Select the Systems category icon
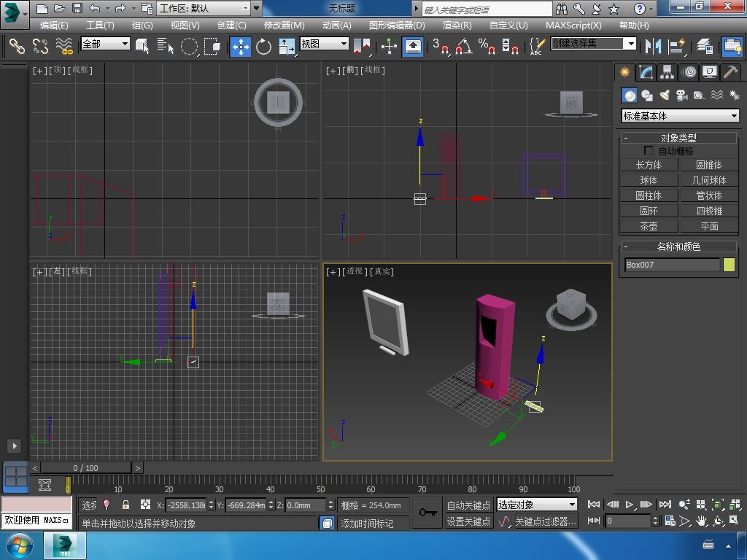The height and width of the screenshot is (560, 747). pyautogui.click(x=734, y=96)
